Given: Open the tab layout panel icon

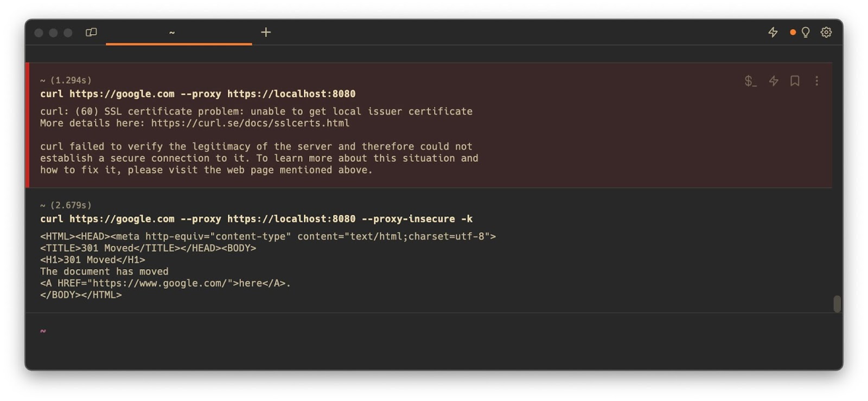Looking at the screenshot, I should (91, 33).
